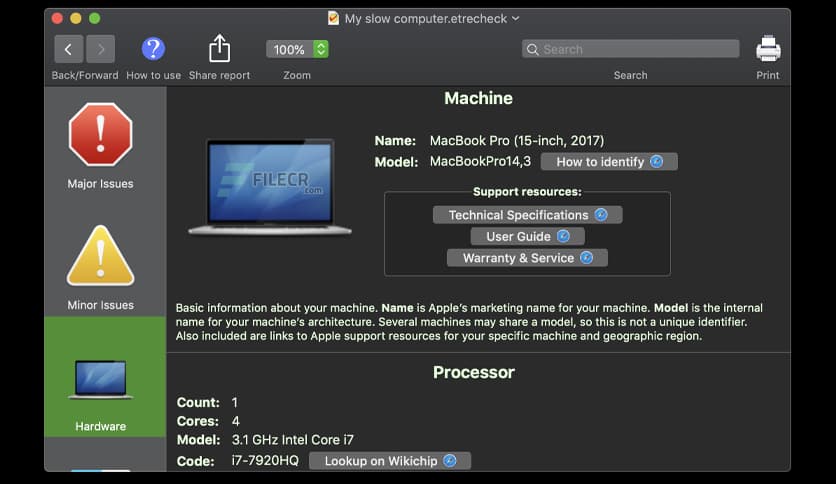Close the window with red button

click(57, 19)
